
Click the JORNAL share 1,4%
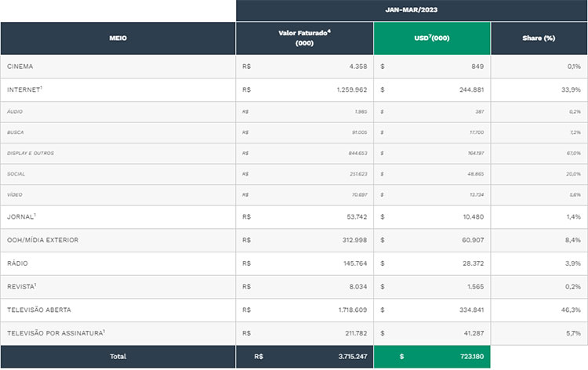574,216
